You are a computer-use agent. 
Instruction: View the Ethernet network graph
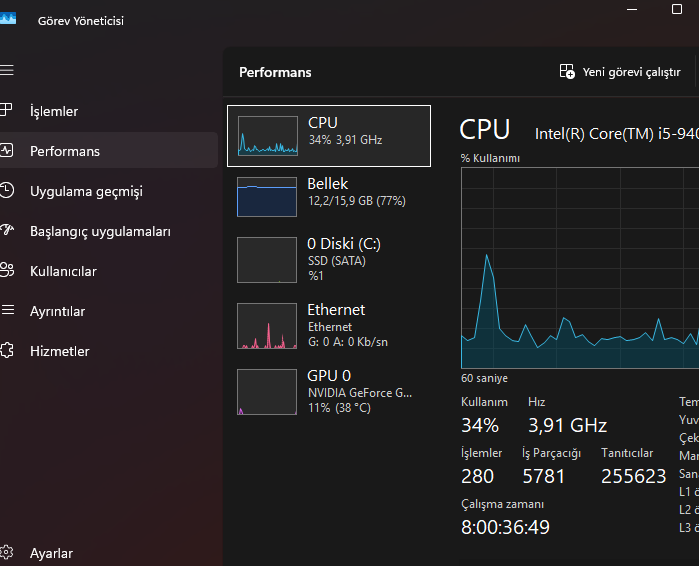click(x=329, y=325)
